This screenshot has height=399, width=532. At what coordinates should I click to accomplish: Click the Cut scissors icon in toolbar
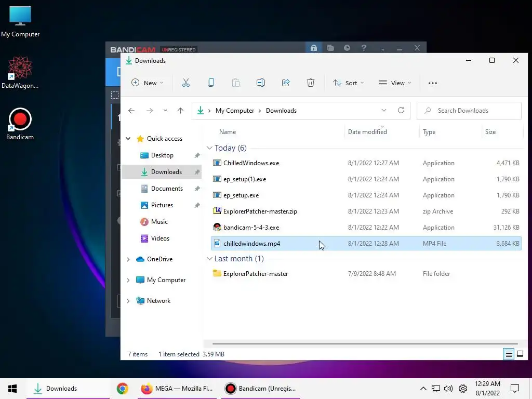pyautogui.click(x=186, y=83)
